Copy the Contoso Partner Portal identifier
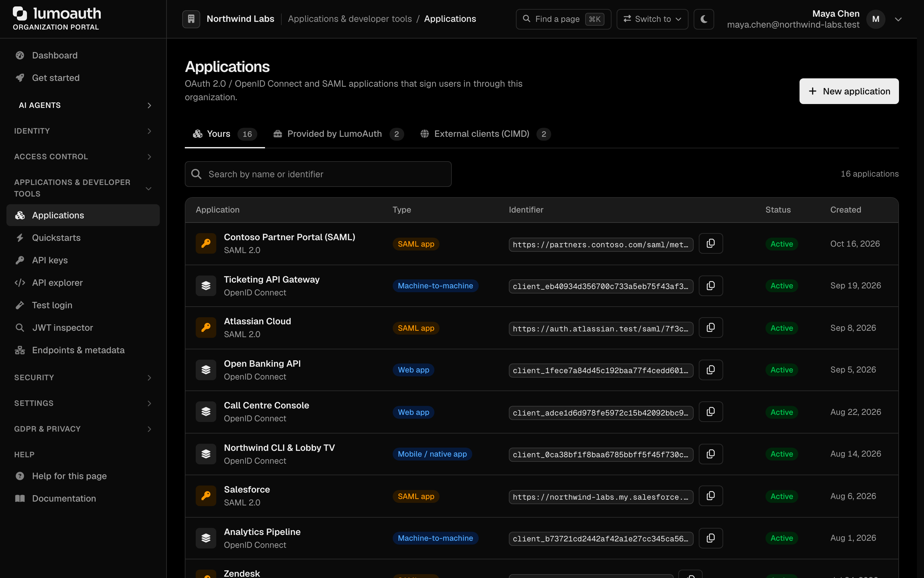Screen dimensions: 924x578 711,243
